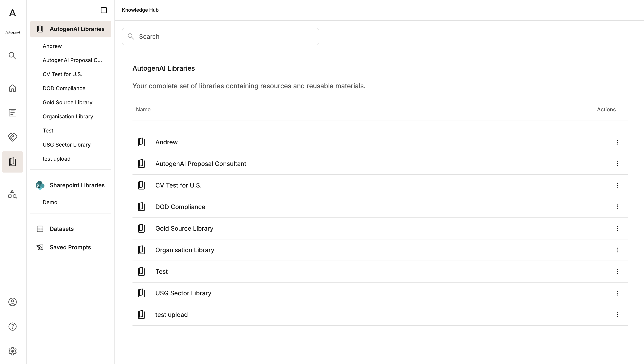Viewport: 644px width, 364px height.
Task: Open the shapes-and-search icon in rail
Action: click(x=13, y=194)
